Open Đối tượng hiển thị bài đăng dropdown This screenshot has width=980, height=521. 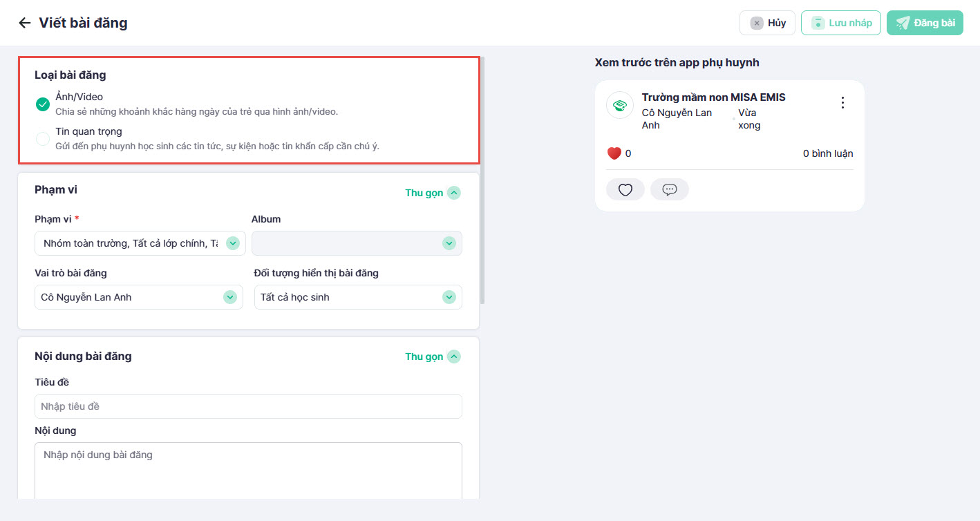357,297
